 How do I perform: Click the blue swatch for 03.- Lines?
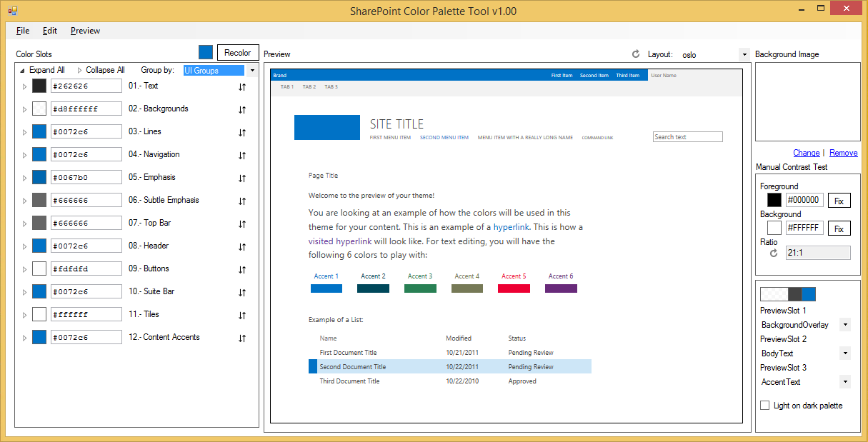click(x=39, y=131)
